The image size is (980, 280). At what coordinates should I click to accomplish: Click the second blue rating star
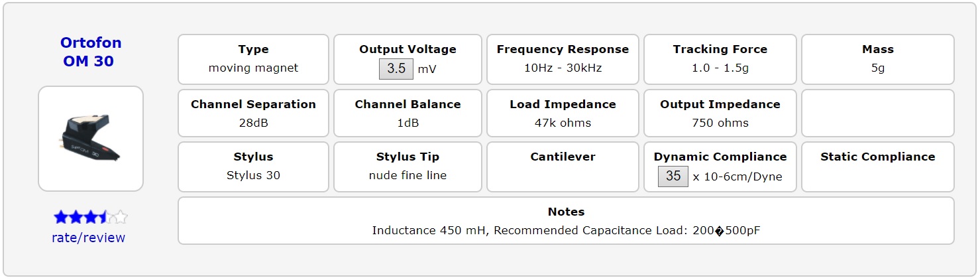pyautogui.click(x=76, y=217)
